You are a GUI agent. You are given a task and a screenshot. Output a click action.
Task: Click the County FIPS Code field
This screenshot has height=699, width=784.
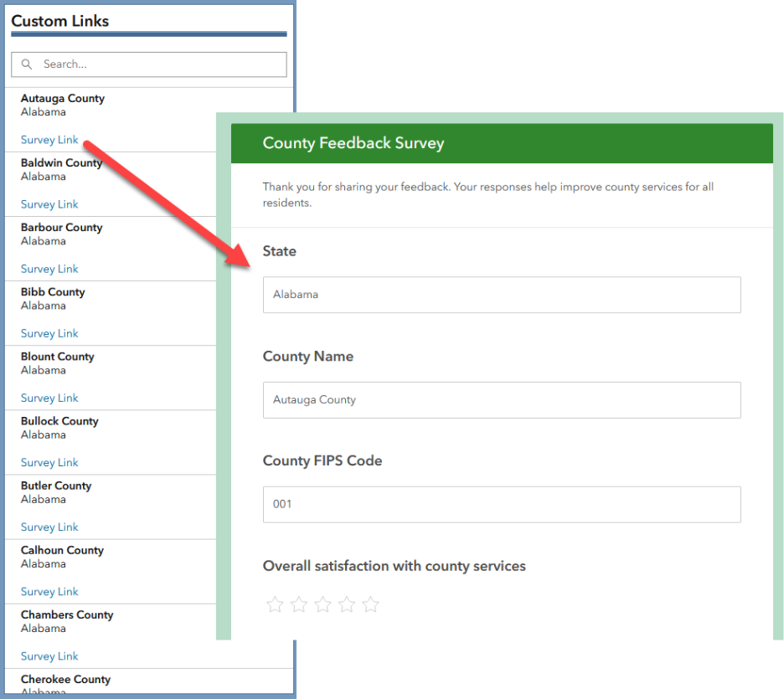502,505
